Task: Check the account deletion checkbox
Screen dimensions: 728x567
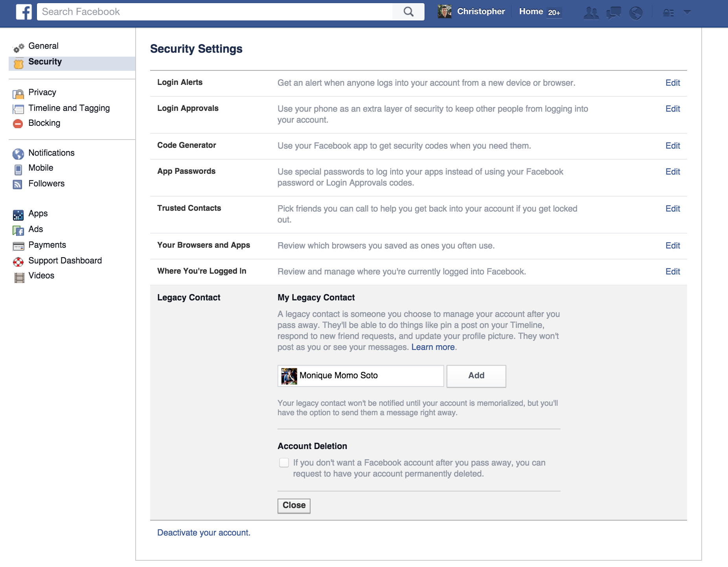Action: pos(284,462)
